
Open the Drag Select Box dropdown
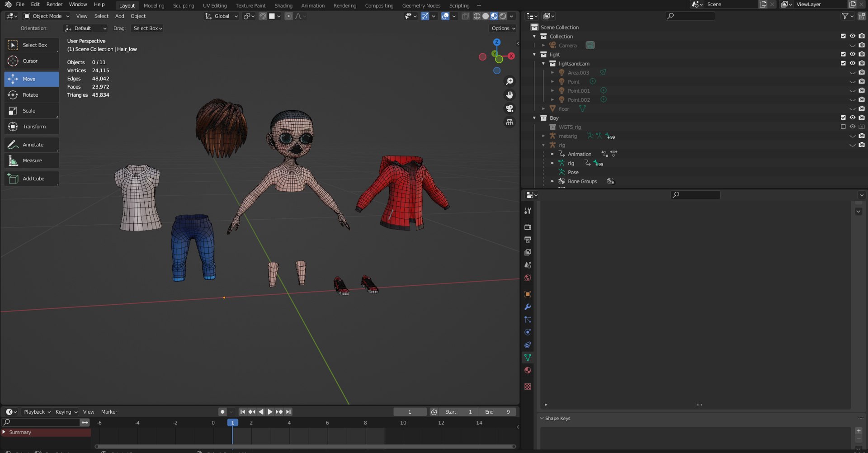[x=147, y=28]
